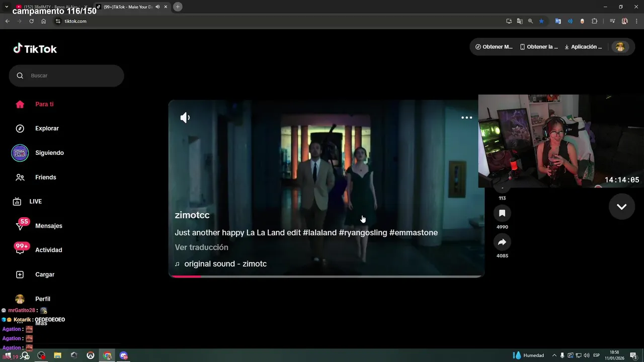Toggle the bookmark star icon
The image size is (644, 362).
click(x=541, y=21)
